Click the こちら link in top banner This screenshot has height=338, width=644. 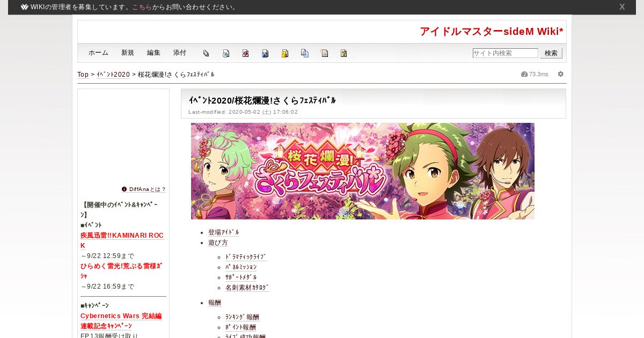(142, 7)
